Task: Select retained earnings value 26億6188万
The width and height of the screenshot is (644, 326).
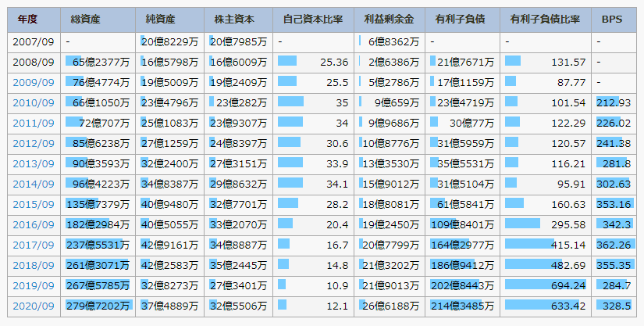Action: pos(390,306)
